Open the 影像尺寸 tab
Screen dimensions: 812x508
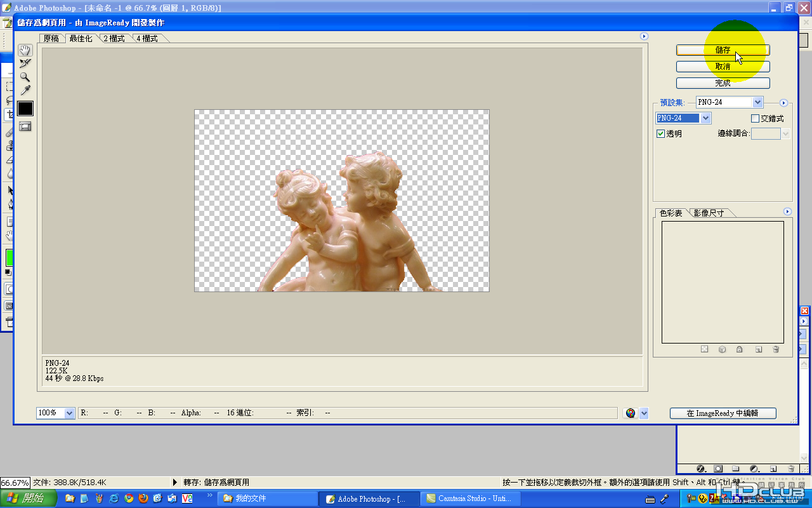[x=709, y=213]
